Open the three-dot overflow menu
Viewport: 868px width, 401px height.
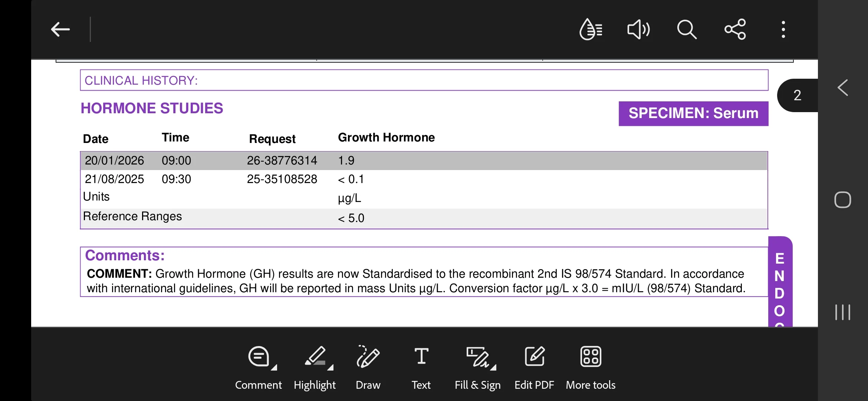783,29
